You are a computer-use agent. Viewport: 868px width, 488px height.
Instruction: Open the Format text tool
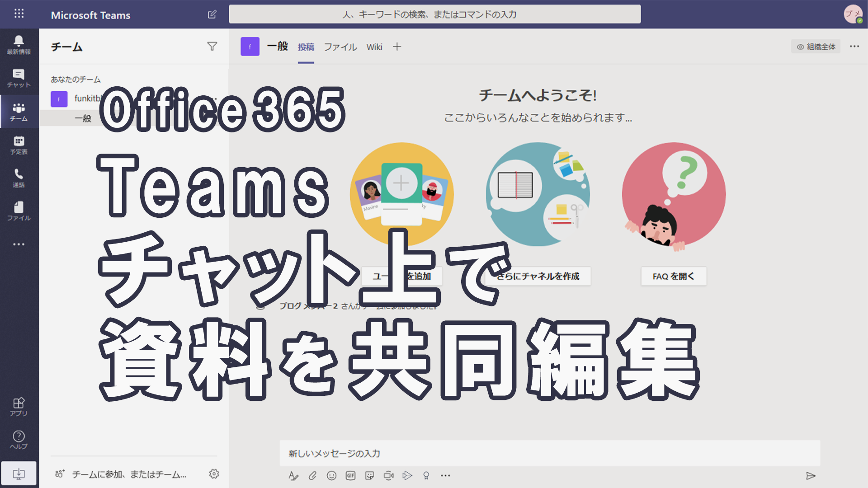point(293,475)
